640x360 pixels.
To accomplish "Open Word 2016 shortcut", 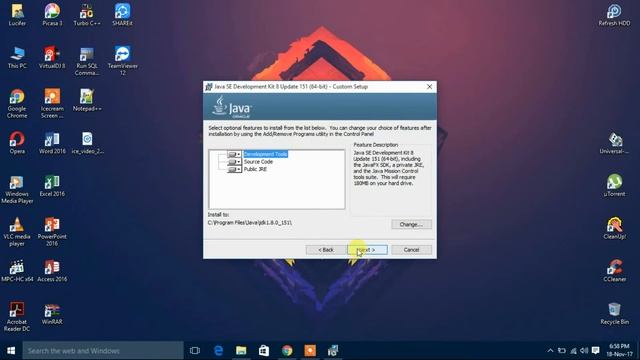I will (x=52, y=143).
